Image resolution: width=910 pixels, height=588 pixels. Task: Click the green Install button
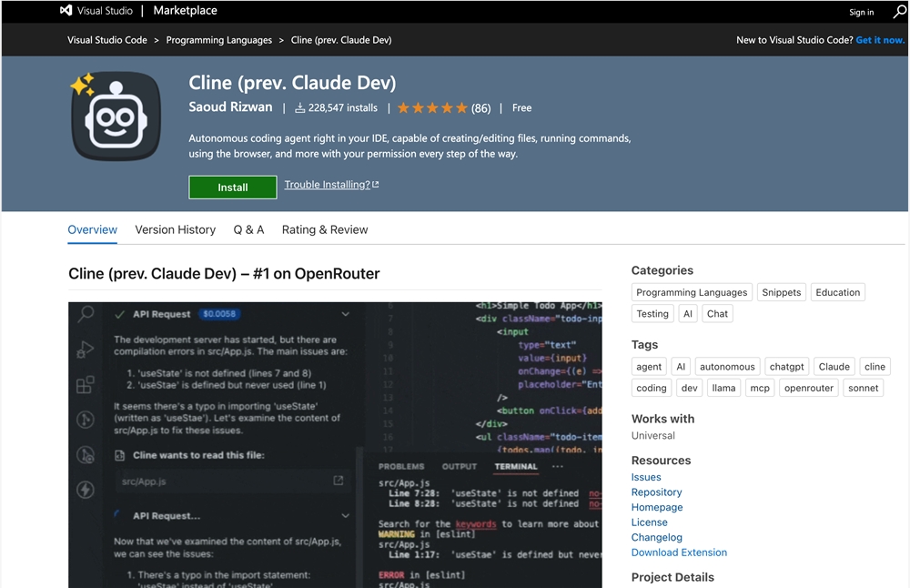click(x=233, y=187)
